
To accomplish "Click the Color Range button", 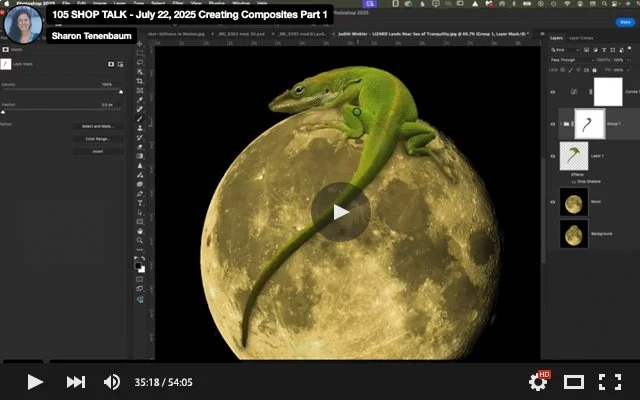I will coord(98,139).
